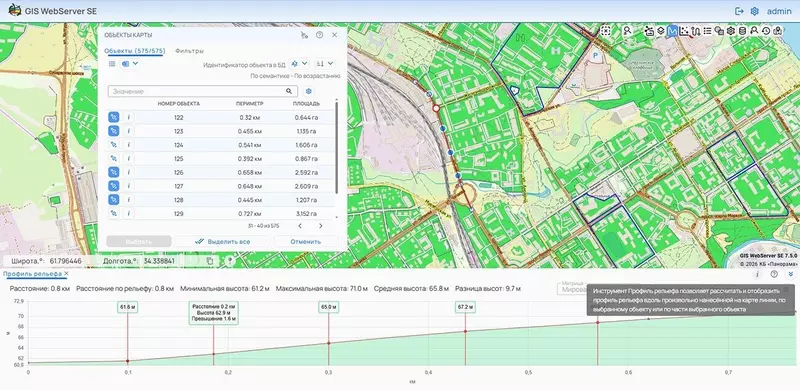Screen dimensions: 800x390
Task: Open settings gear in top header
Action: 755,11
